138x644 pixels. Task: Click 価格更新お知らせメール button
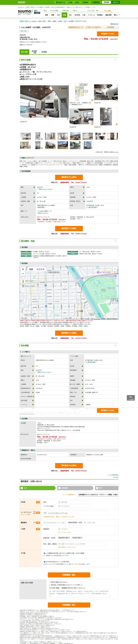pos(76,27)
